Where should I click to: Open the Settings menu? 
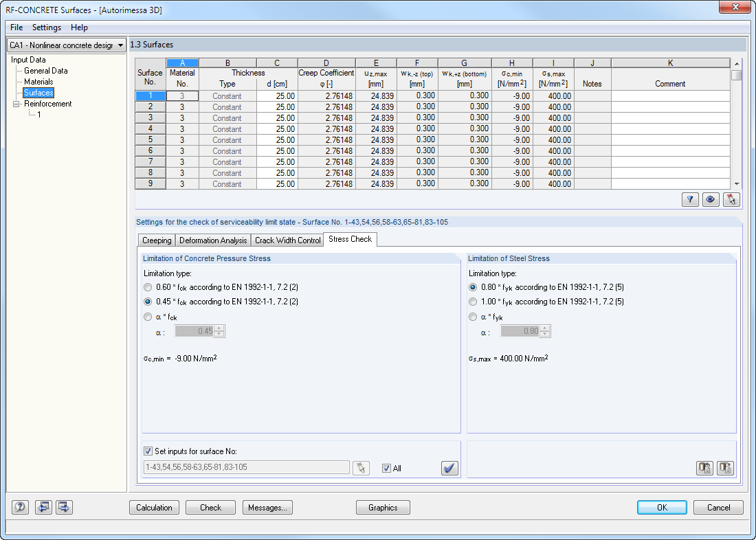point(46,27)
